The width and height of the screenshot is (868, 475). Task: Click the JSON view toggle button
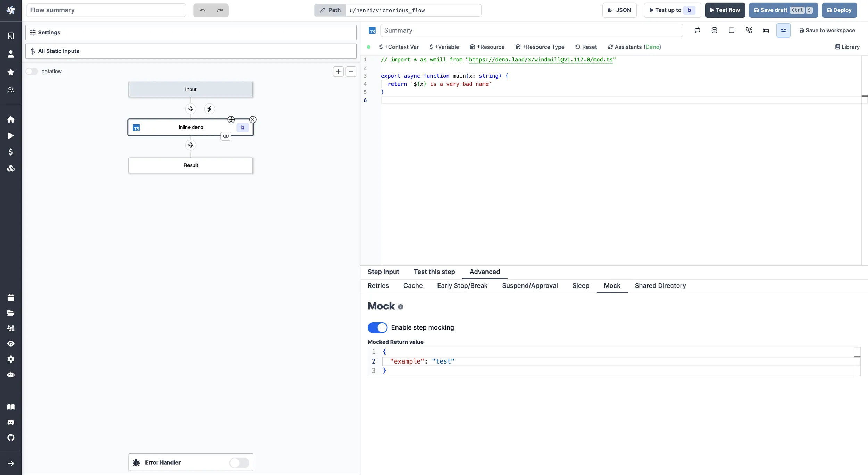pyautogui.click(x=619, y=10)
